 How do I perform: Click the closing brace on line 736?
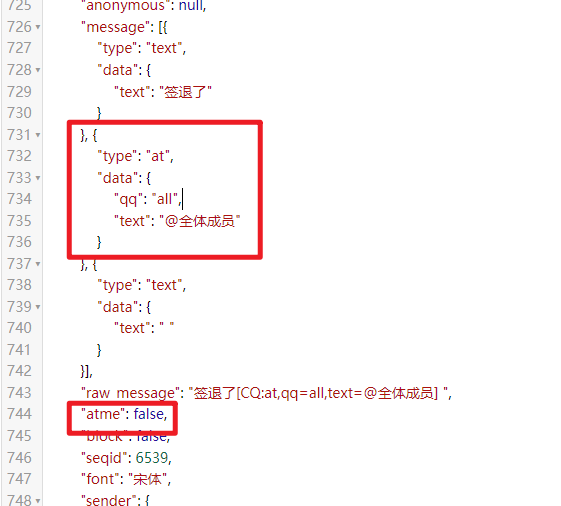coord(99,242)
